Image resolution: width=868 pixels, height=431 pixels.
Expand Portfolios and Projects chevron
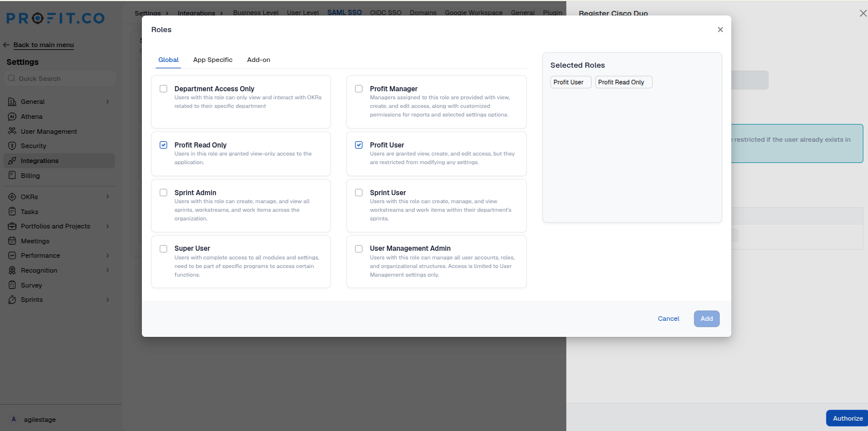point(107,226)
